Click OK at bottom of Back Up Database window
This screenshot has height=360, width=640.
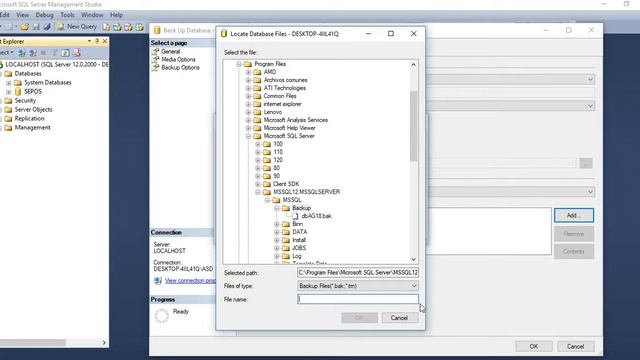point(533,347)
